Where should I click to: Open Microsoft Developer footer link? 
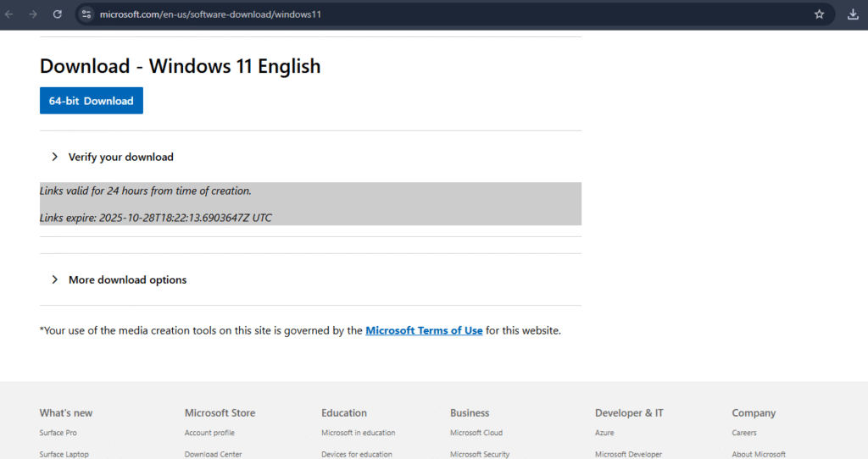(x=628, y=454)
